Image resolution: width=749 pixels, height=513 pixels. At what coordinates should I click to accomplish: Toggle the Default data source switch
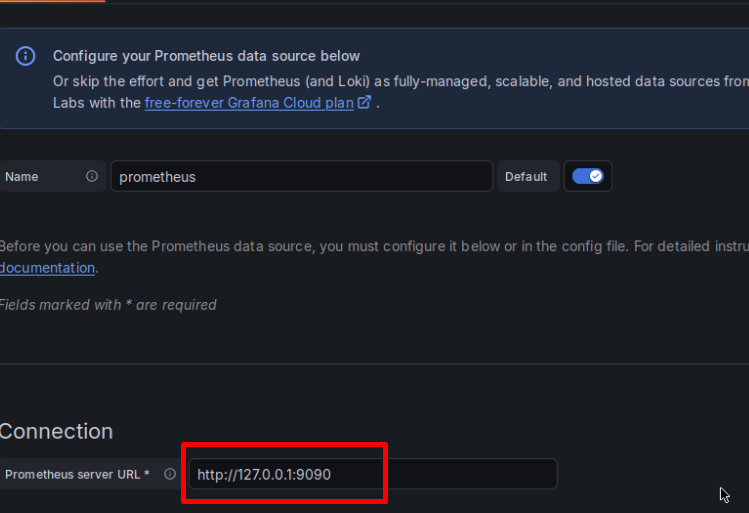[x=588, y=176]
